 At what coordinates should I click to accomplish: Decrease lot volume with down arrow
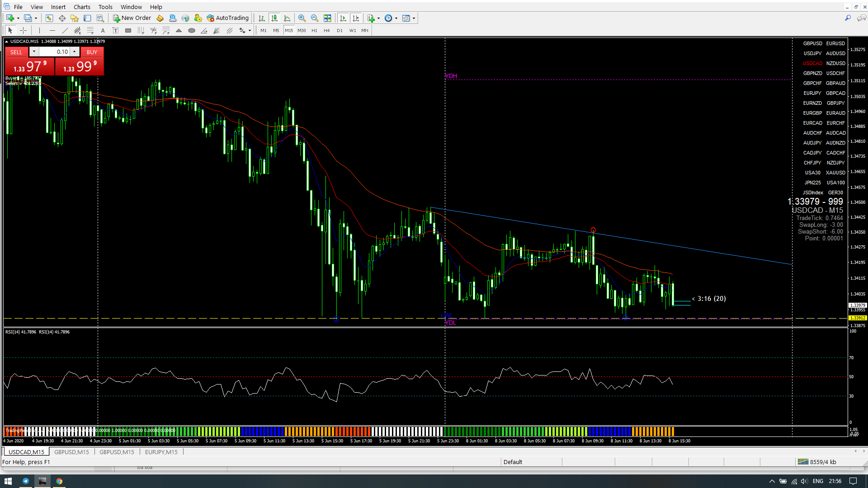(34, 52)
